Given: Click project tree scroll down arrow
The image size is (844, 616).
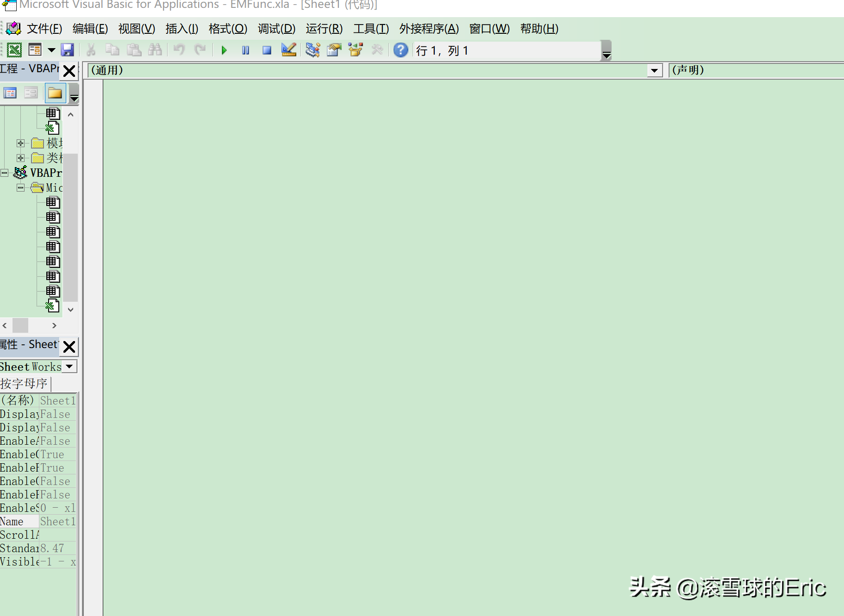Looking at the screenshot, I should [x=70, y=310].
